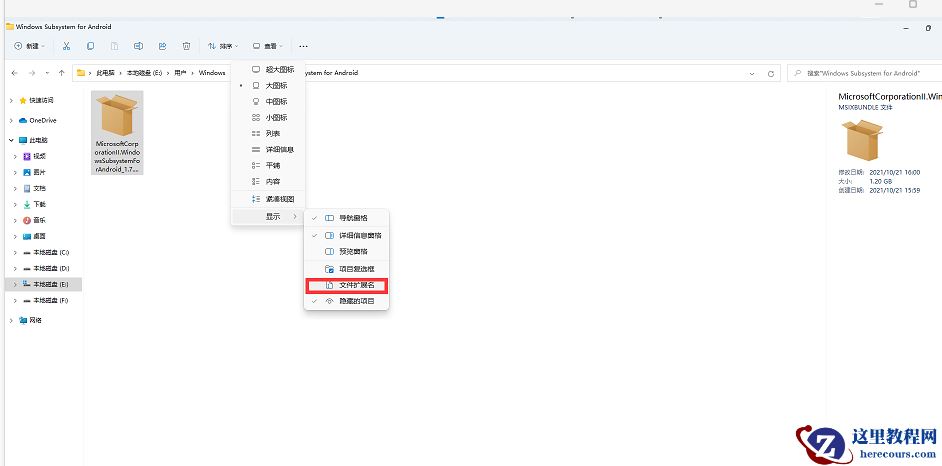Click the Windows breadcrumb segment
942x466 pixels.
pyautogui.click(x=212, y=73)
